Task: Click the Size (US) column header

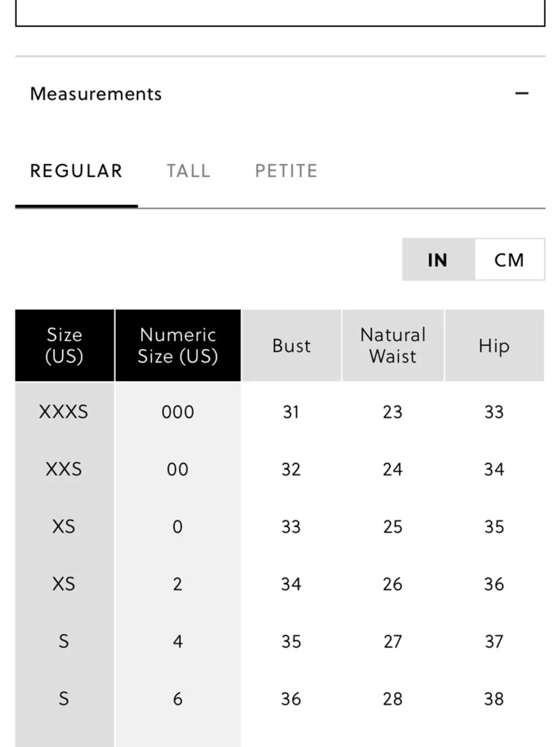Action: pyautogui.click(x=64, y=345)
